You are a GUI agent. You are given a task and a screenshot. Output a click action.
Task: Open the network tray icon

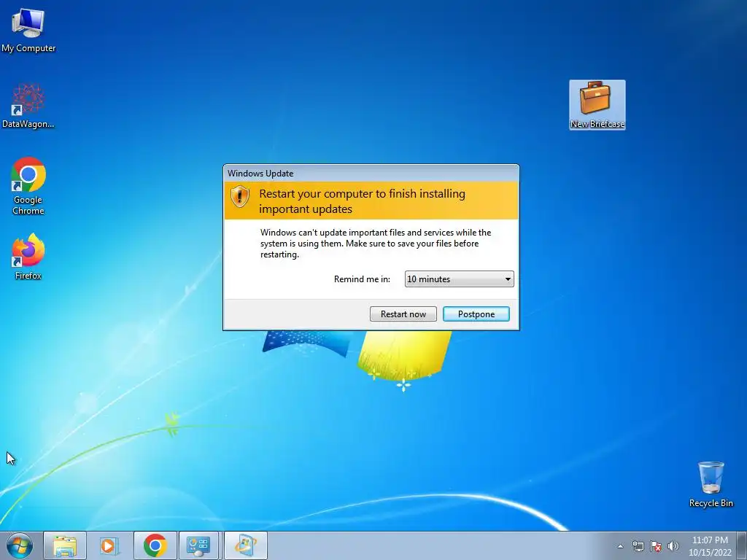pos(638,546)
